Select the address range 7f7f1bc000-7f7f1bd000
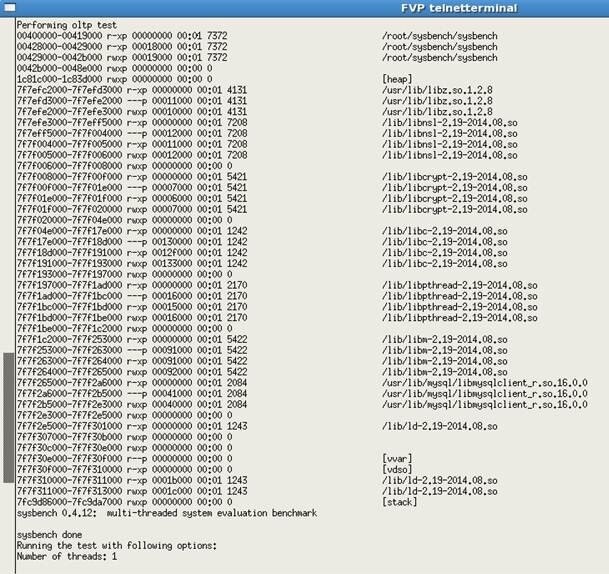Image resolution: width=609 pixels, height=574 pixels. [x=70, y=307]
